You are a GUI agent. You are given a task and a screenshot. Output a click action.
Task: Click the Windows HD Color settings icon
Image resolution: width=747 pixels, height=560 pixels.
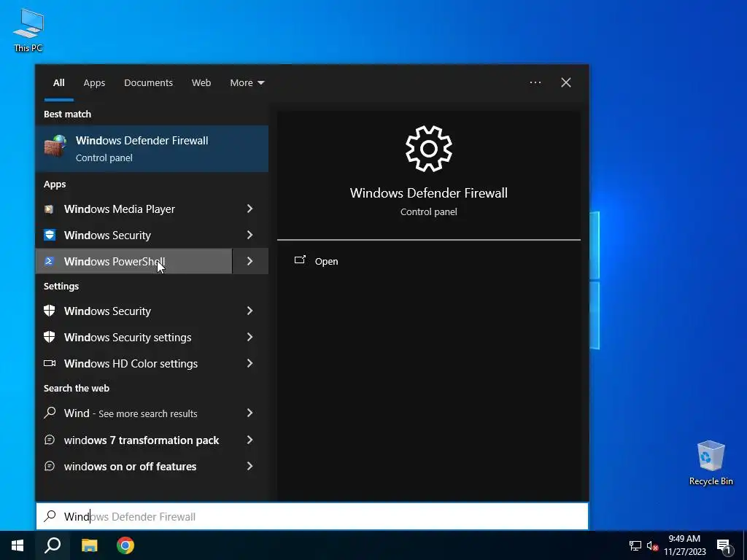pyautogui.click(x=49, y=363)
